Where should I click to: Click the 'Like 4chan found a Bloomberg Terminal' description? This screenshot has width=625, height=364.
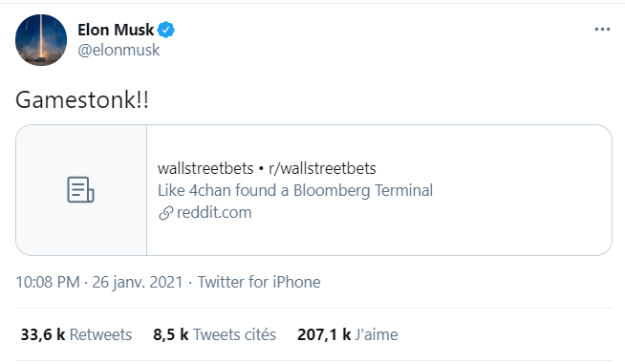[295, 190]
